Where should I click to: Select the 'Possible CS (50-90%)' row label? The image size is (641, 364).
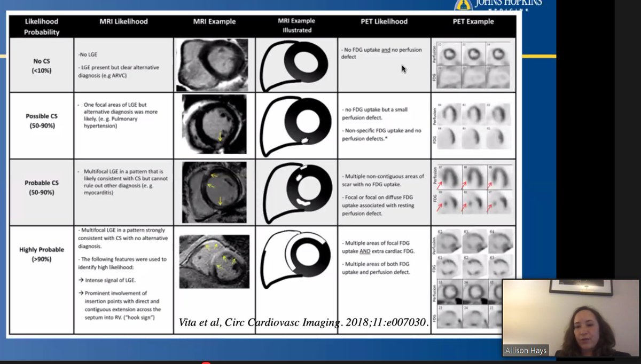pos(42,121)
